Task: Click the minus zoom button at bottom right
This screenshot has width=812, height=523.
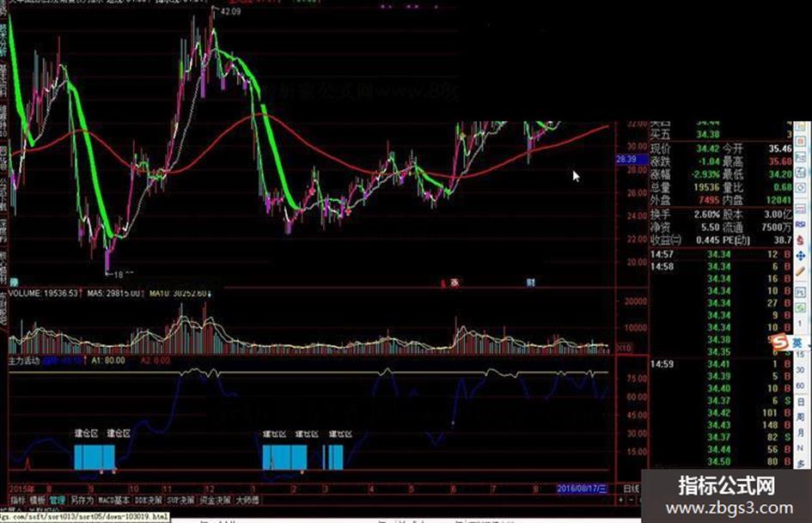Action: pyautogui.click(x=632, y=500)
